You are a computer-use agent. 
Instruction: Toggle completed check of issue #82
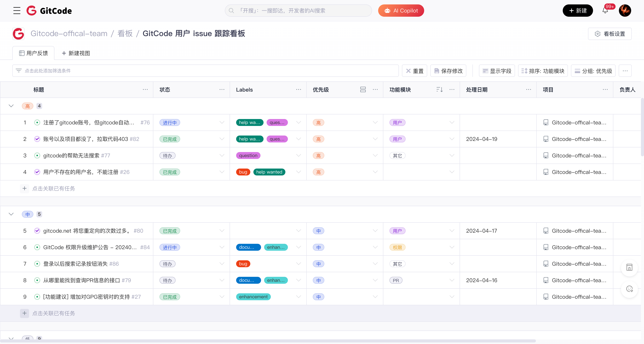point(37,139)
